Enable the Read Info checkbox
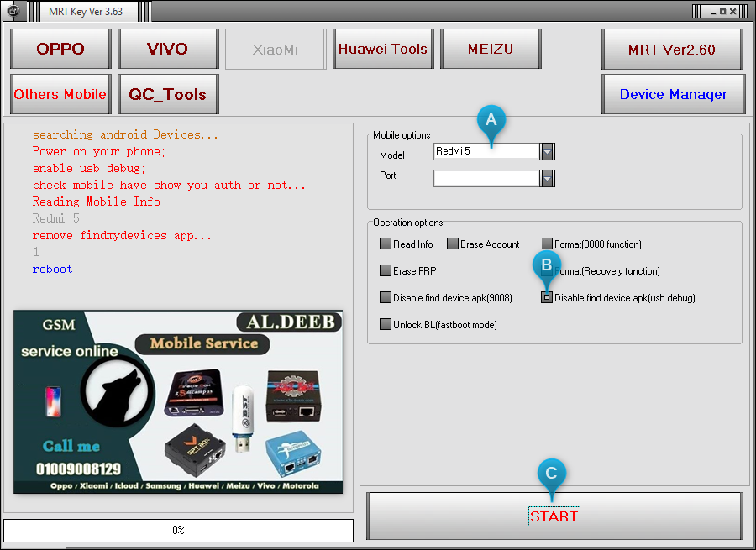 tap(386, 244)
